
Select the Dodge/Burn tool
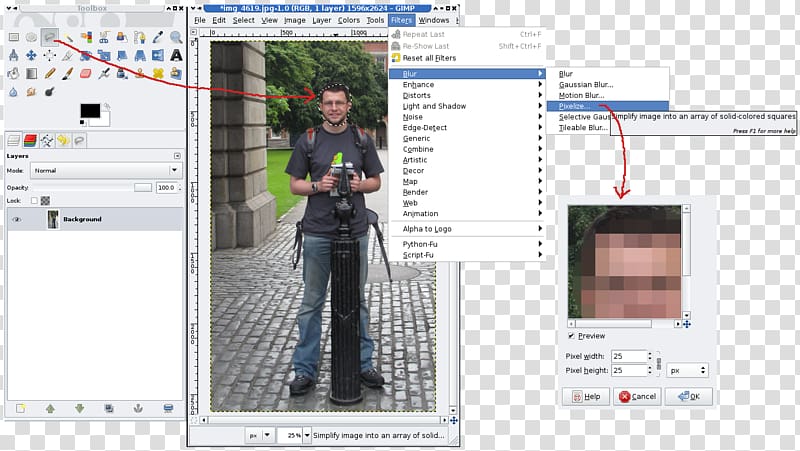point(49,92)
